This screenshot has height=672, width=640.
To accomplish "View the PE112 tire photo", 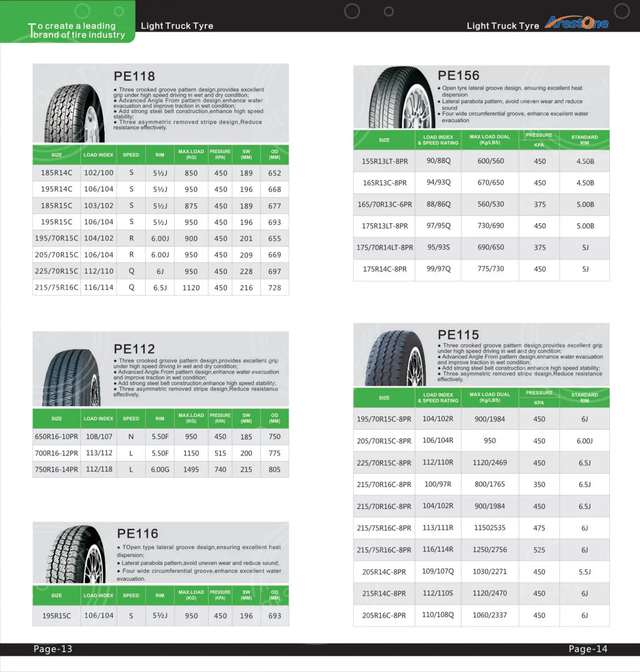I will (x=72, y=378).
